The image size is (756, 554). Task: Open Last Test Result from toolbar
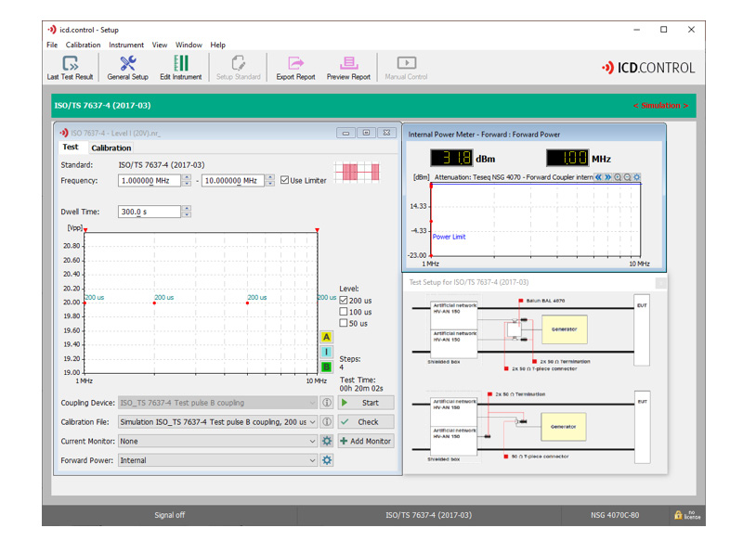pos(70,68)
